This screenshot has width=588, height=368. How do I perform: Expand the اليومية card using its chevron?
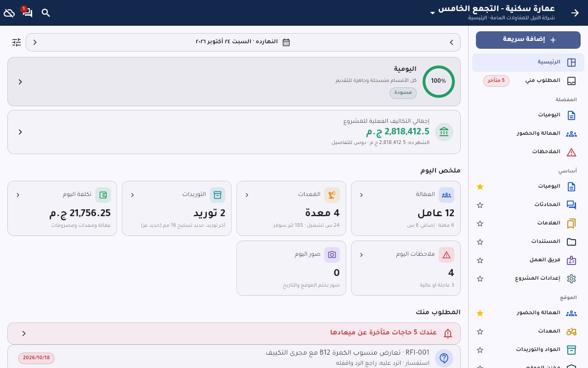coord(20,82)
